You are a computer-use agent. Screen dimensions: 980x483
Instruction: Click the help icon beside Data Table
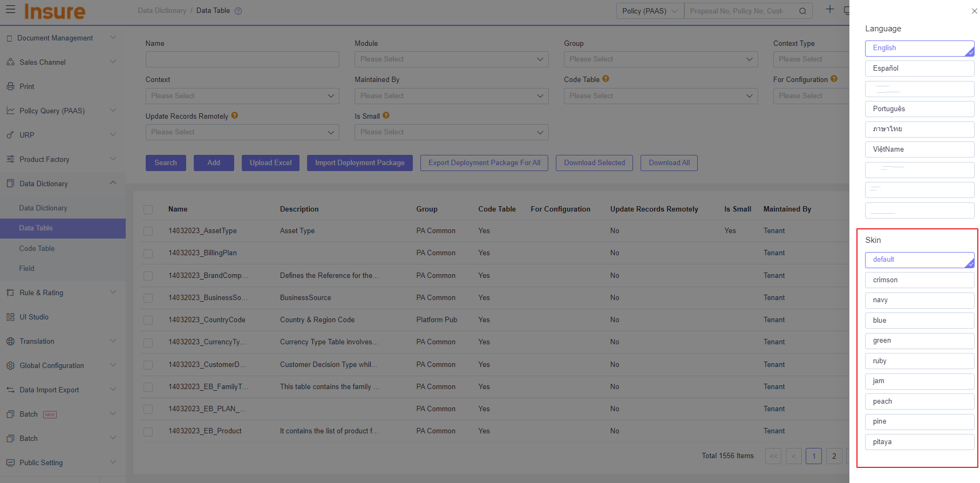tap(238, 11)
